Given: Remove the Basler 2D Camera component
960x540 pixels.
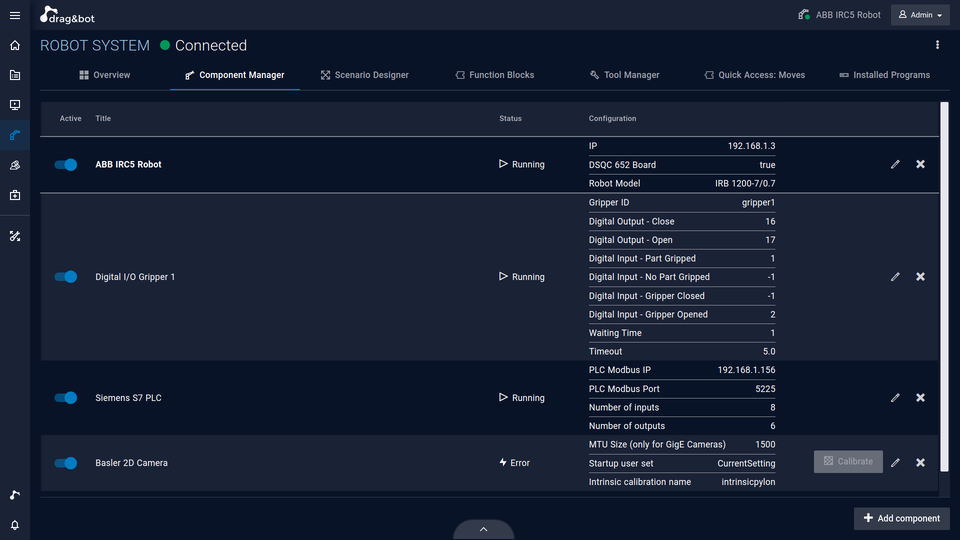Looking at the screenshot, I should tap(920, 463).
